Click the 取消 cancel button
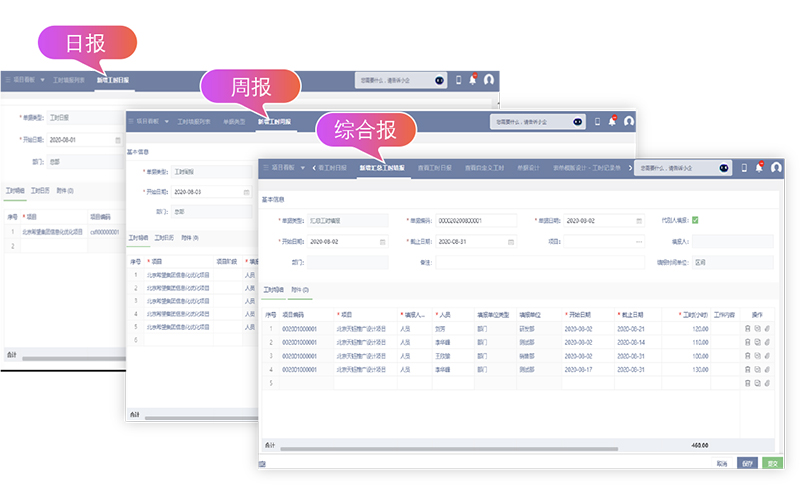This screenshot has height=485, width=800. (721, 464)
